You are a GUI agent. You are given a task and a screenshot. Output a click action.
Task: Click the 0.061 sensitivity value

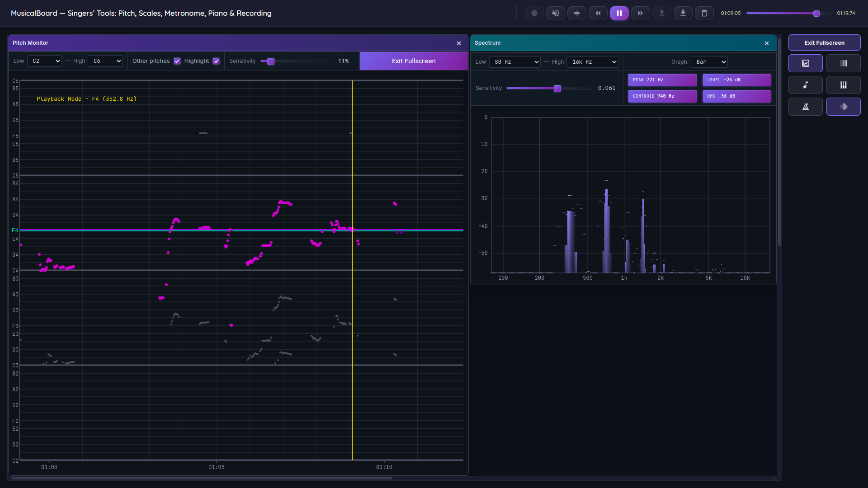(607, 89)
